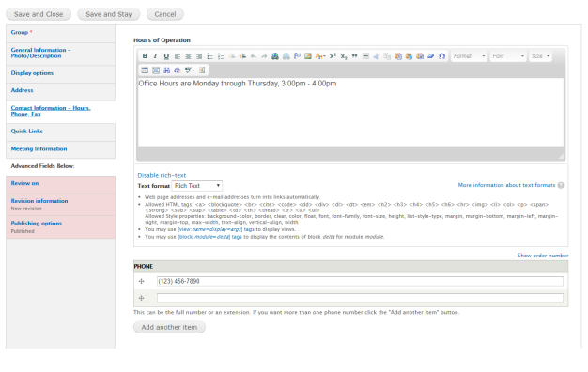Remove formatting with the eraser icon
The image size is (588, 372).
coord(431,56)
